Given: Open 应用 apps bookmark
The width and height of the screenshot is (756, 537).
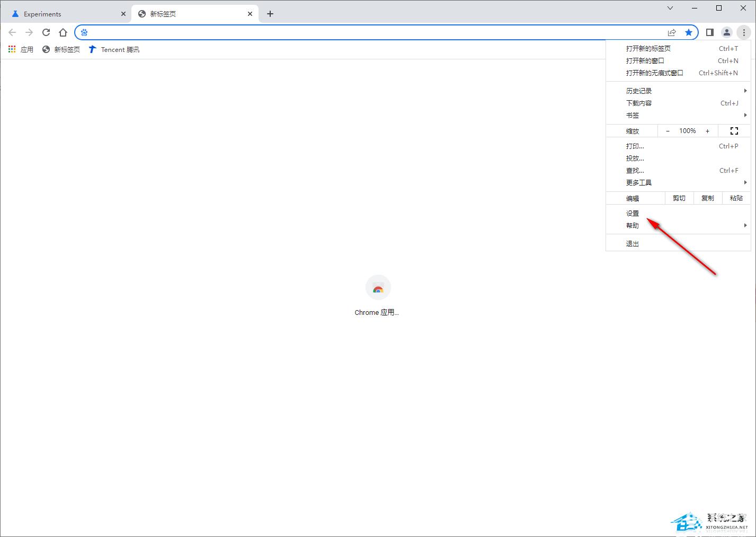Looking at the screenshot, I should (21, 49).
